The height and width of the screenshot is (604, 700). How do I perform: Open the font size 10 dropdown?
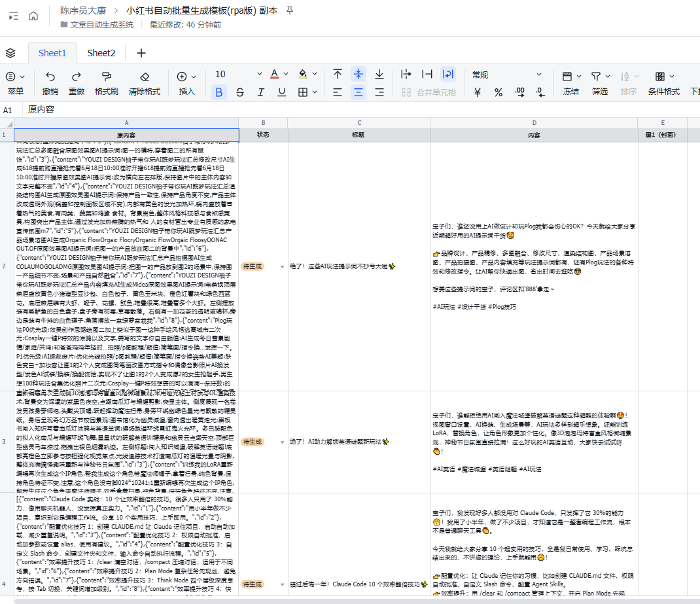coord(238,74)
